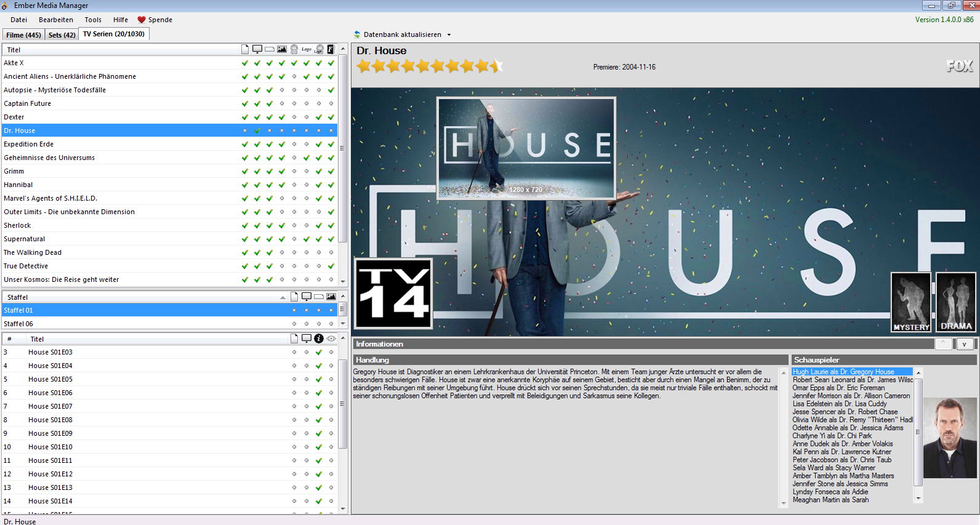Click the info icon in the episode list header
Screen dimensions: 980x525
(x=319, y=339)
